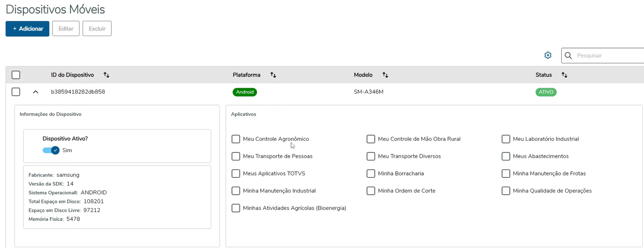Check Minha Borracharia application
The height and width of the screenshot is (248, 644).
coord(371,173)
